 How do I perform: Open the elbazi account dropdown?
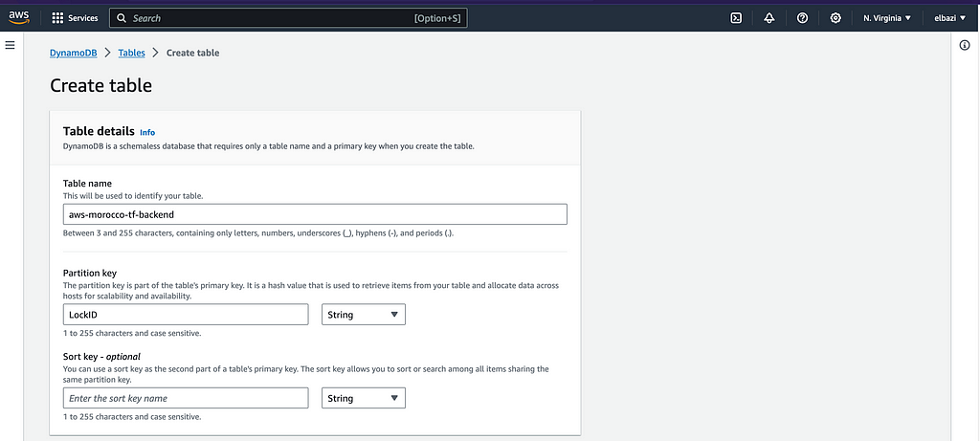[950, 18]
